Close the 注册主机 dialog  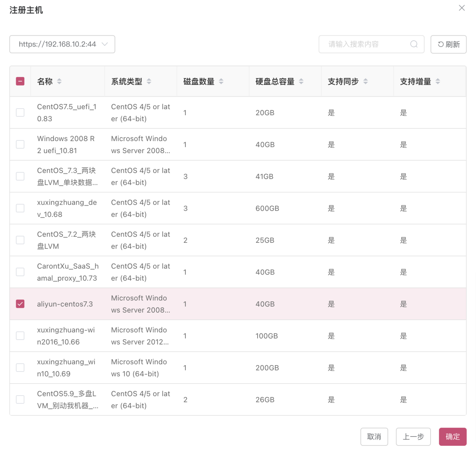coord(461,8)
